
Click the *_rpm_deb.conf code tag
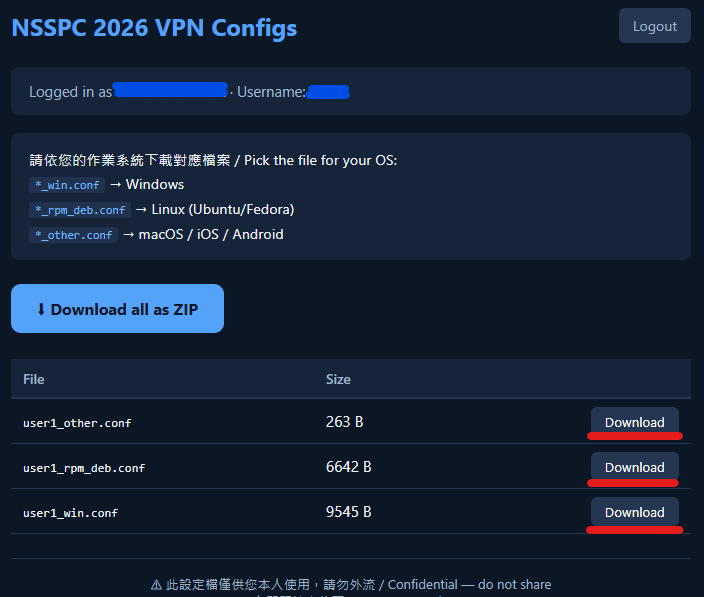80,210
